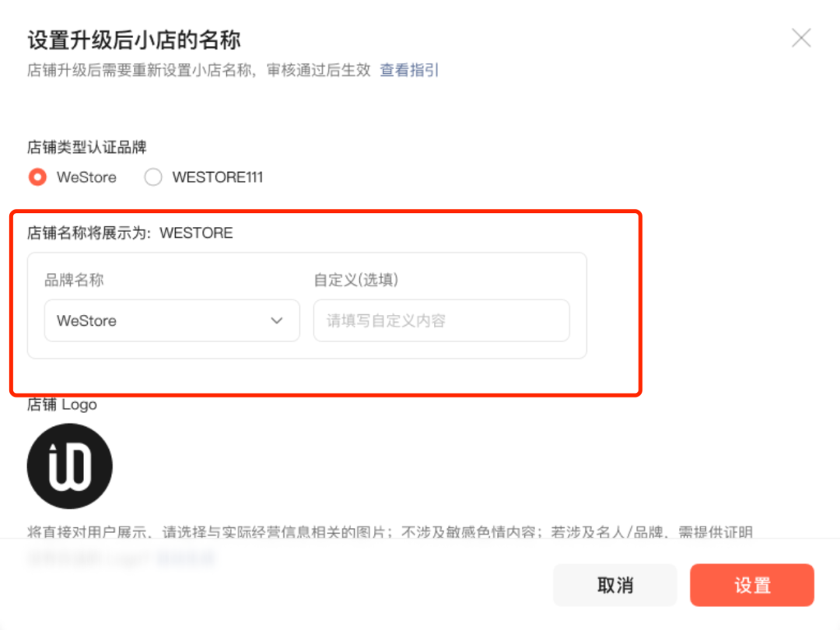This screenshot has width=840, height=630.
Task: Click the 请填写自定义内容 placeholder input
Action: [441, 320]
